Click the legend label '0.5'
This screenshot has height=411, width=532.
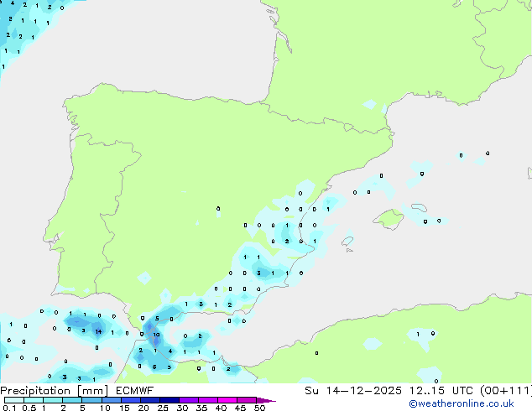pyautogui.click(x=29, y=408)
